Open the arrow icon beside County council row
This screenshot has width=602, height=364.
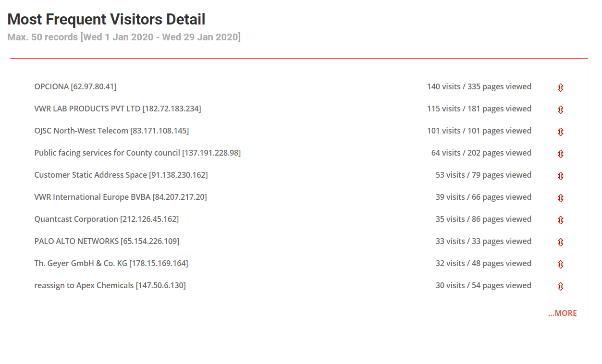coord(560,154)
